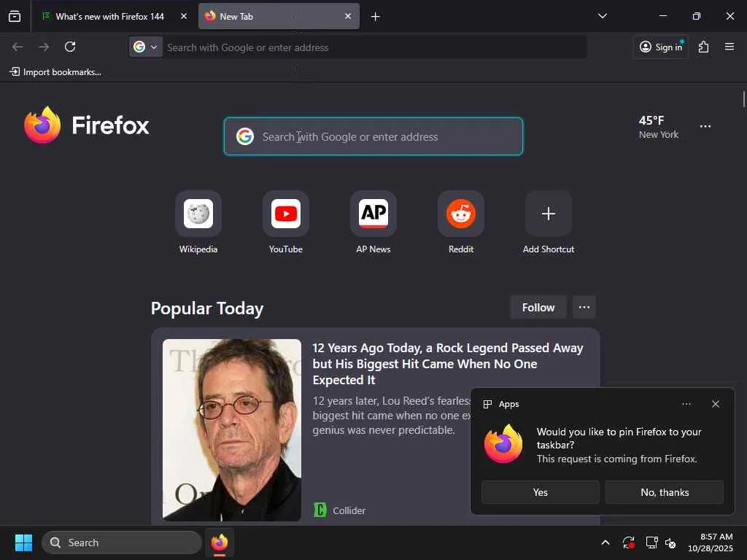The width and height of the screenshot is (747, 560).
Task: Expand the list all tabs chevron
Action: [602, 16]
